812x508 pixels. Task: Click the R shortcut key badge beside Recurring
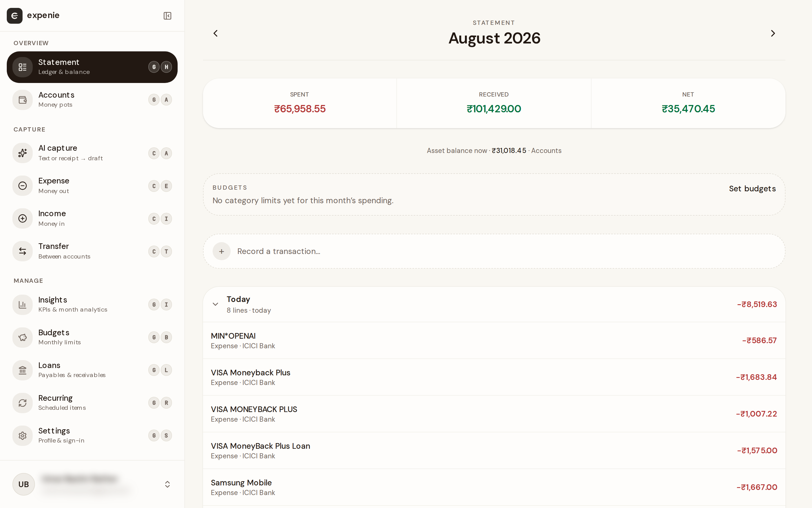coord(166,402)
